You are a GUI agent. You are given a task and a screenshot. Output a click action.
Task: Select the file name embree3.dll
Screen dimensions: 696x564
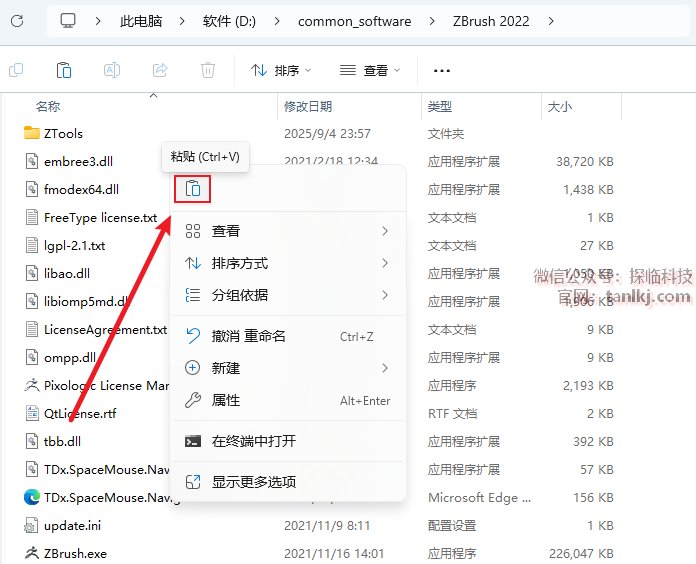point(79,161)
